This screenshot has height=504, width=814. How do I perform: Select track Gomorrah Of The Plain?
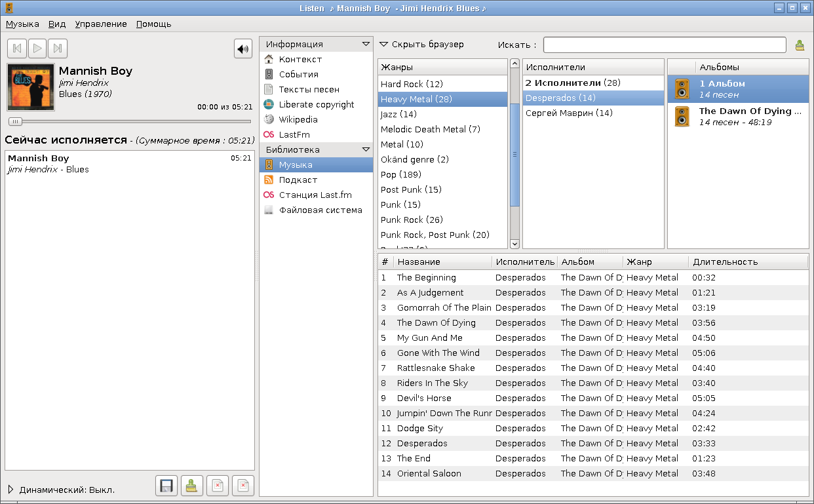click(x=593, y=307)
